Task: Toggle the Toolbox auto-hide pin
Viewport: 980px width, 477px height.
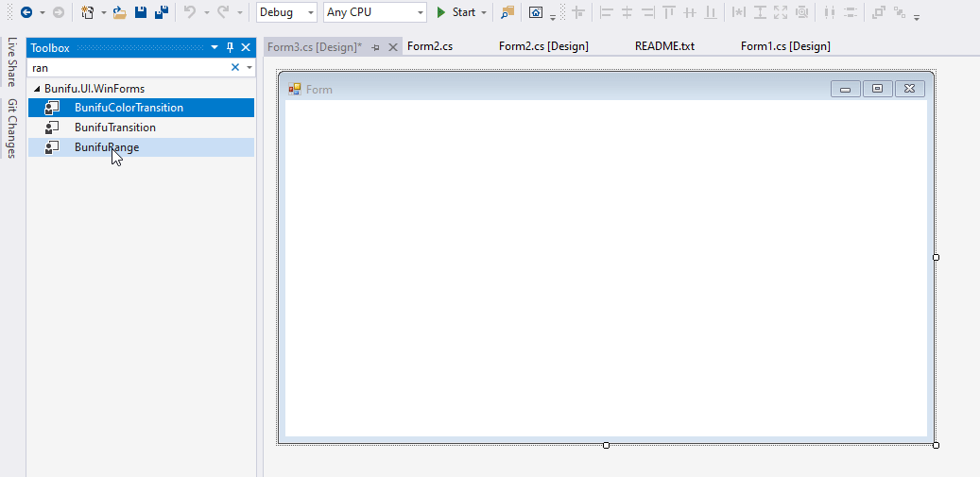Action: [x=230, y=47]
